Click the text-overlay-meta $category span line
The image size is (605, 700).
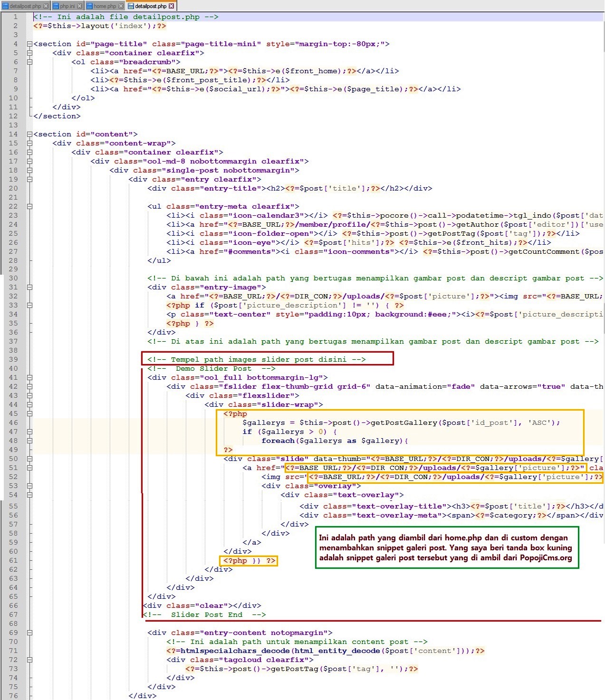[x=451, y=515]
